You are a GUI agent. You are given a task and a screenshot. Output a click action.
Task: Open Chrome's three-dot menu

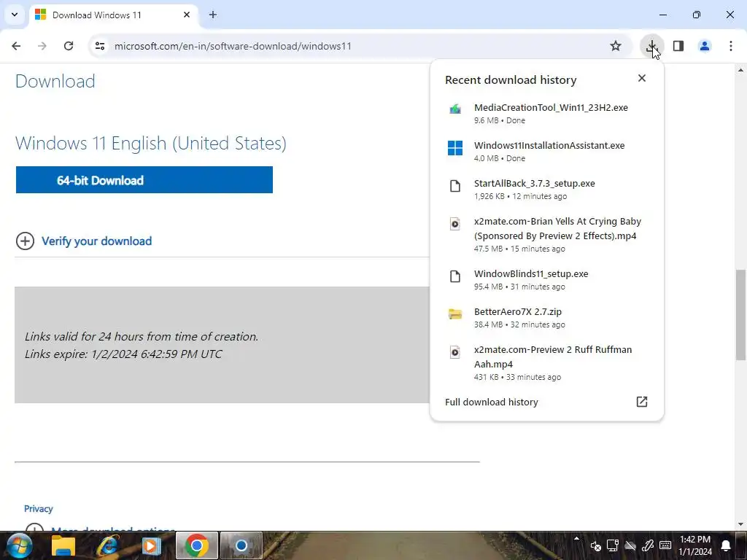coord(731,46)
